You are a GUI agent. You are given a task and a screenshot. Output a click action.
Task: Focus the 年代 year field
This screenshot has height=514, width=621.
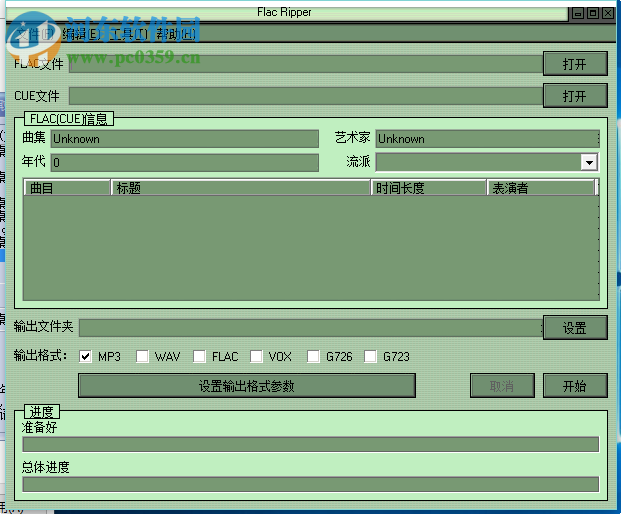185,162
